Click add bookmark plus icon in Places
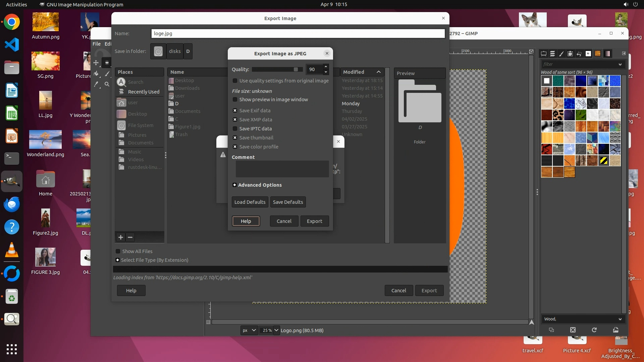644x362 pixels. pos(121,237)
